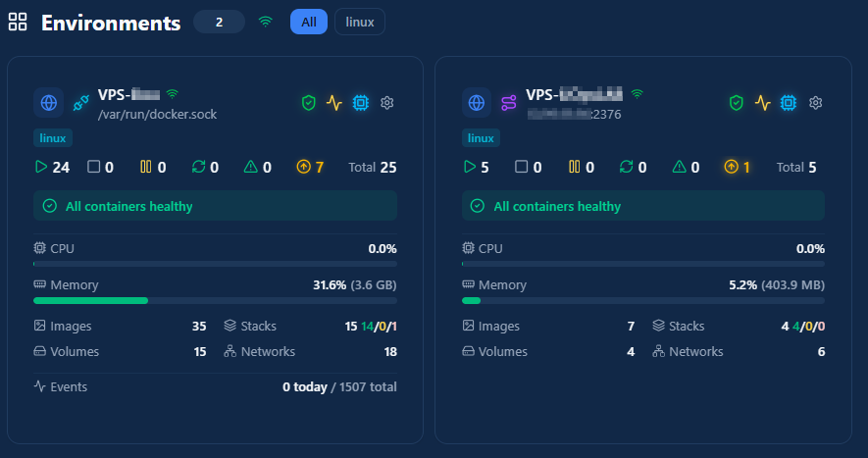Screen dimensions: 868x458
Task: Click stopped containers icon on :2376 card
Action: coord(522,167)
